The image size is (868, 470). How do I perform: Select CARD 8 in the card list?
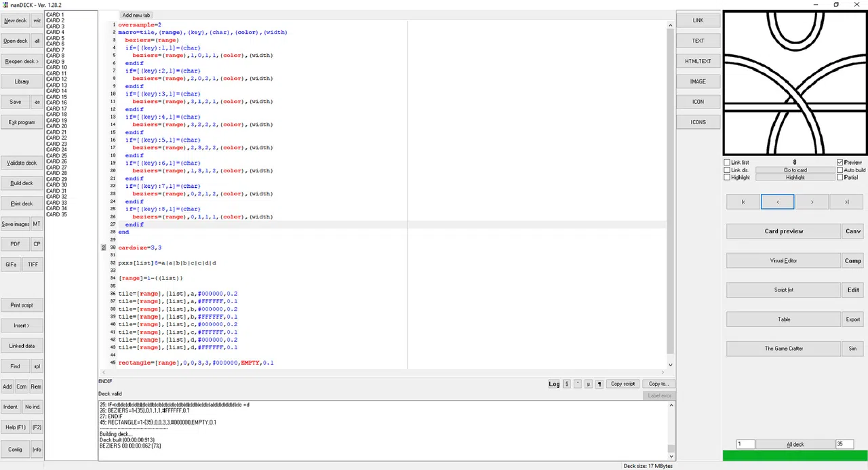(x=55, y=56)
